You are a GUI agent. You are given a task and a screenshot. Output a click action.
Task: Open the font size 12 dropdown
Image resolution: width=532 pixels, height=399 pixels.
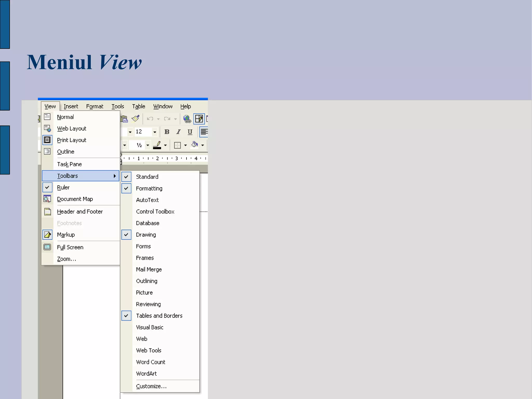click(155, 132)
